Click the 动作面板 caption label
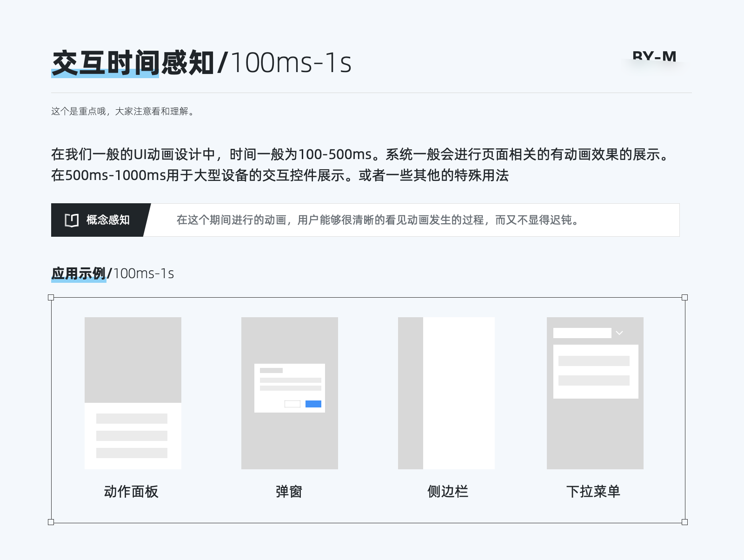This screenshot has height=560, width=744. tap(131, 492)
